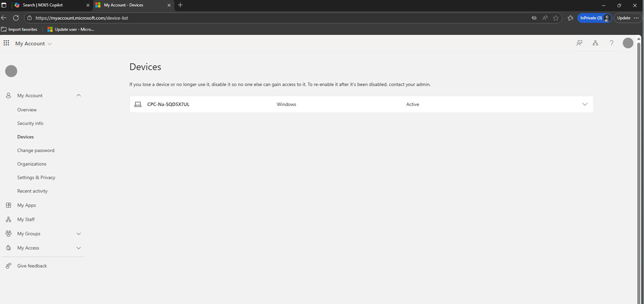Click the My Staff hierarchy icon
Screen dimensions: 644x304
pyautogui.click(x=8, y=220)
